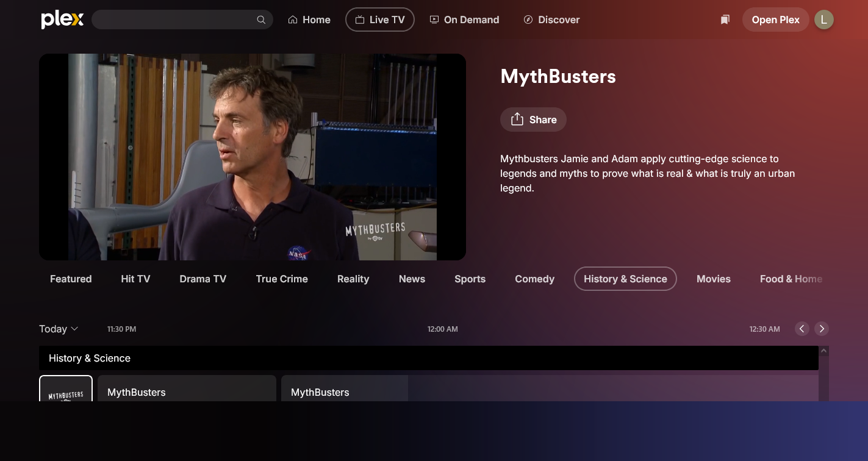Screen dimensions: 868x461
Task: Click the guide scrollbar up arrow
Action: point(824,351)
